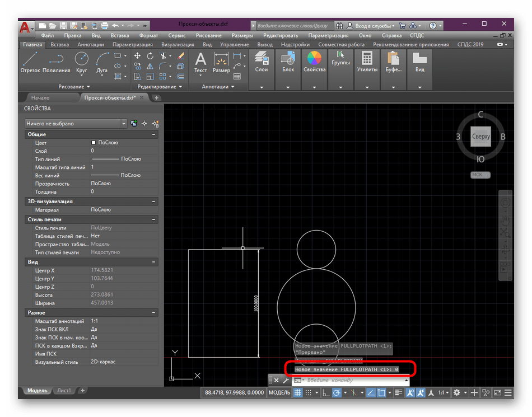
Task: Open the Формат menu
Action: 149,35
